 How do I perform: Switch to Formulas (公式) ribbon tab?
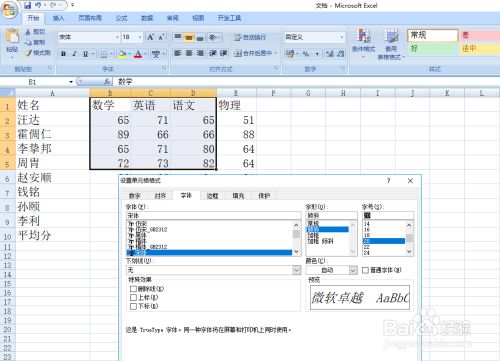[x=121, y=18]
